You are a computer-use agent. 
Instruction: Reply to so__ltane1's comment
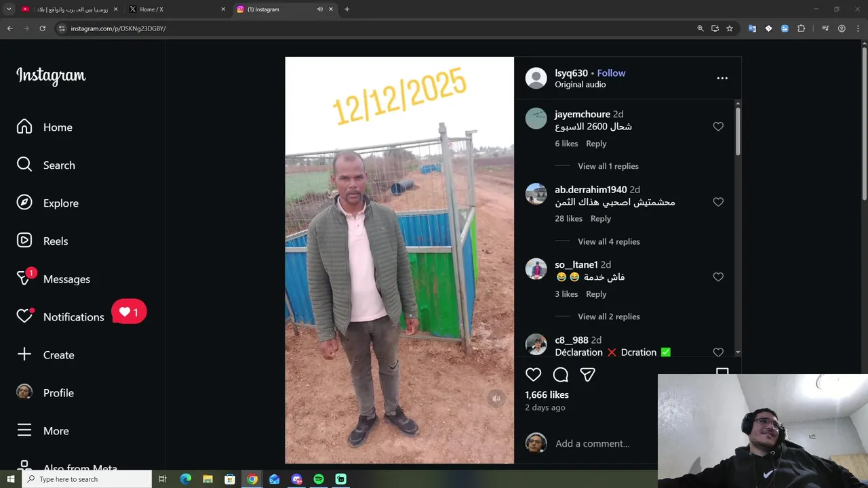coord(596,294)
